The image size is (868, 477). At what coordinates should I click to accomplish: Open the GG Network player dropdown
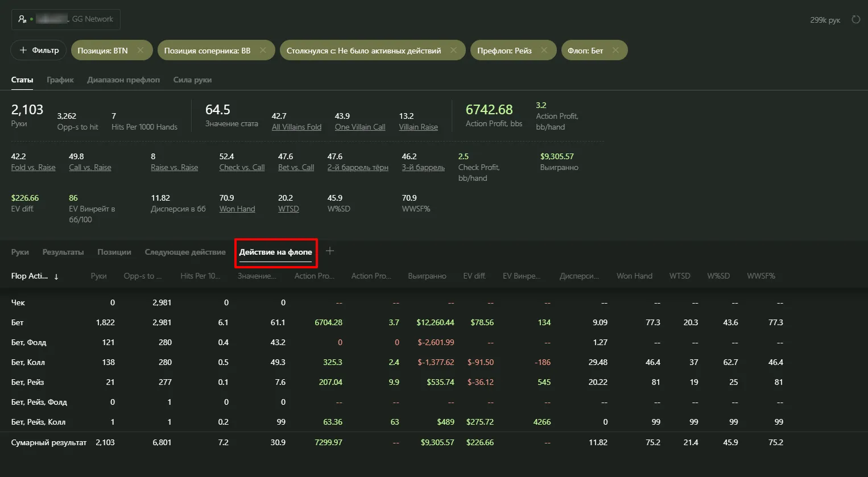coord(74,19)
